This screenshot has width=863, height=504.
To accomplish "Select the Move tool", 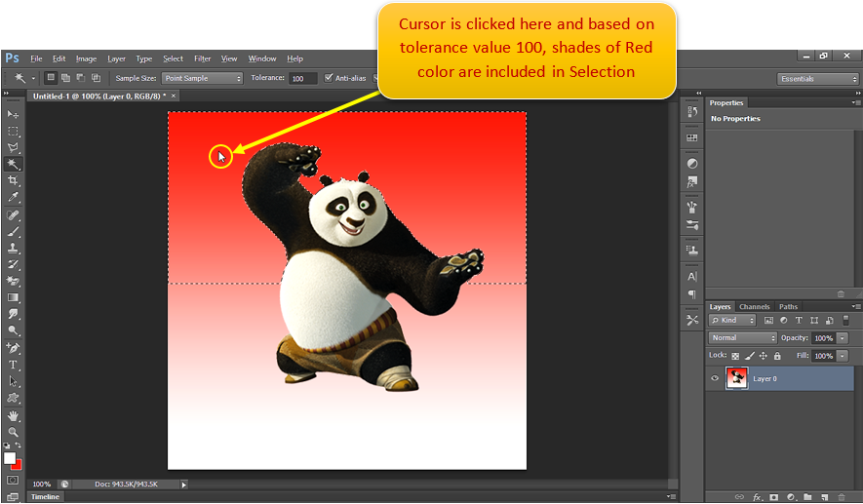I will coord(13,114).
